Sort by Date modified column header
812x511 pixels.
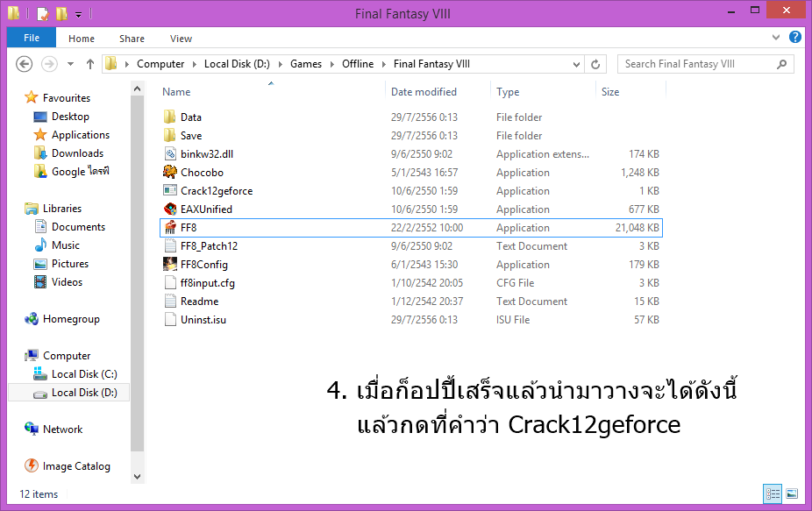(424, 92)
